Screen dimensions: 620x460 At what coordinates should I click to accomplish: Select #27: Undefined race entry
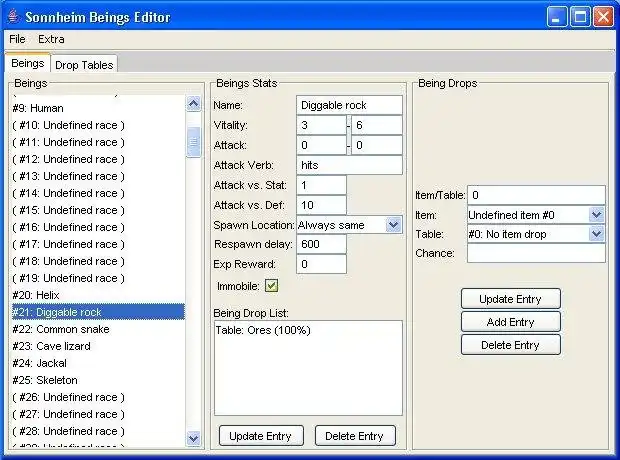click(98, 414)
